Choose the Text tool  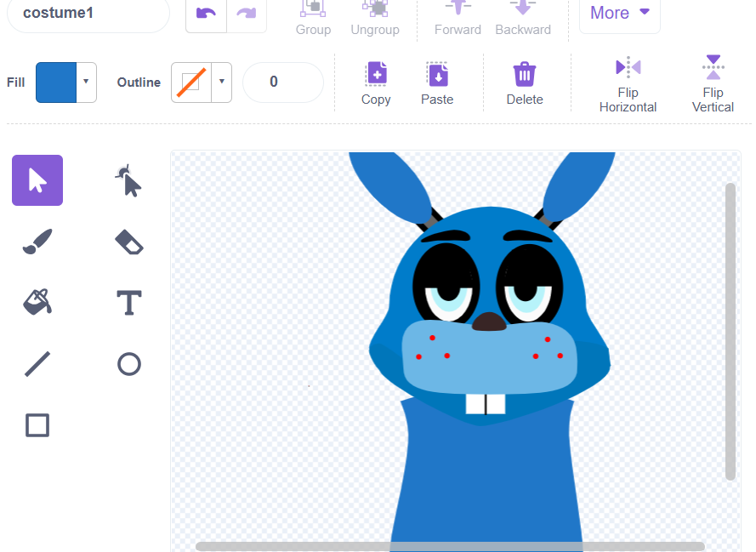point(128,302)
